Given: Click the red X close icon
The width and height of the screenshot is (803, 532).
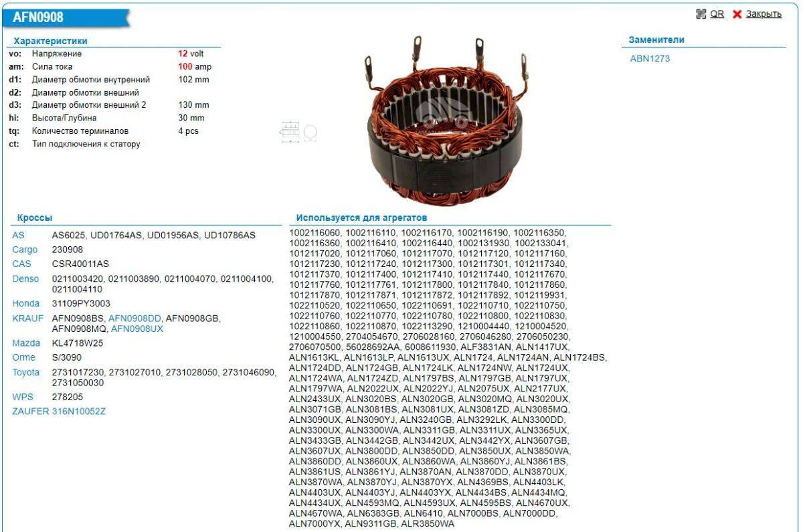Looking at the screenshot, I should click(x=737, y=14).
